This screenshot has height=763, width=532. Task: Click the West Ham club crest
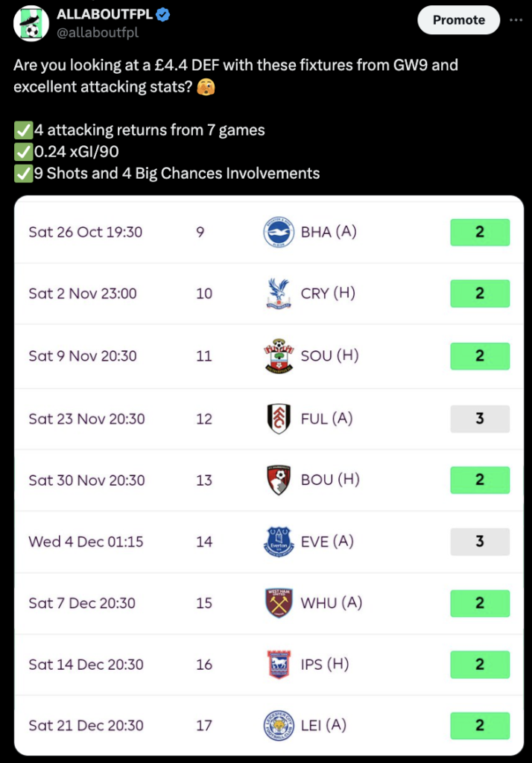pyautogui.click(x=279, y=603)
